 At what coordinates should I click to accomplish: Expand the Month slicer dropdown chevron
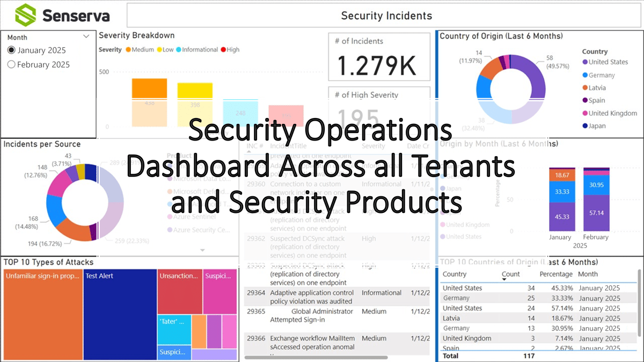click(86, 37)
